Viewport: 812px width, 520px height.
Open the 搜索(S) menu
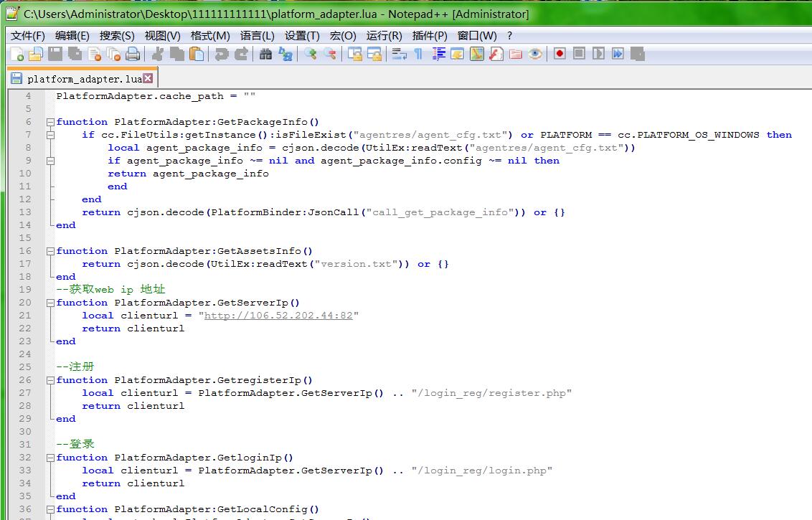tap(117, 35)
